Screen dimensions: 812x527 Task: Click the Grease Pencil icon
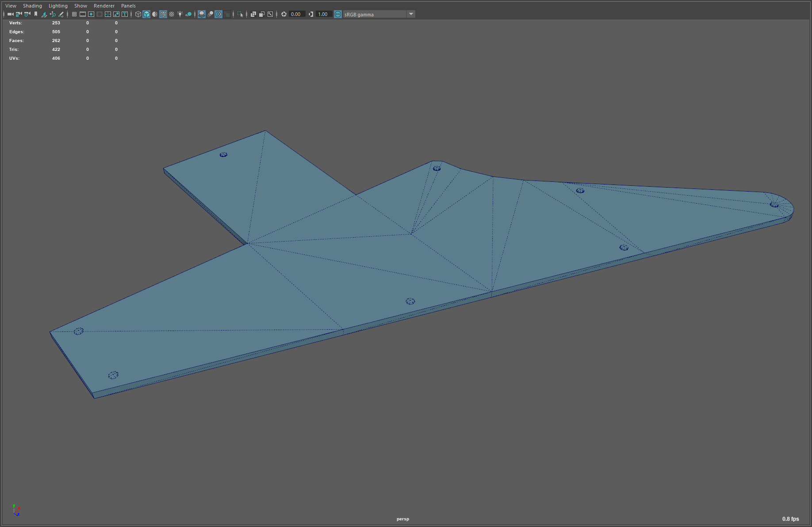pyautogui.click(x=61, y=14)
